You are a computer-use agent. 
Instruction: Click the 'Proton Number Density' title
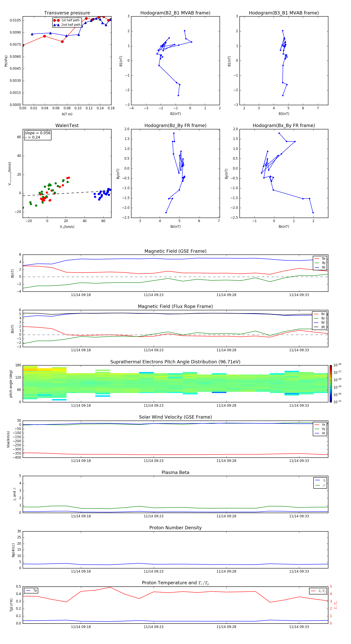coord(175,528)
